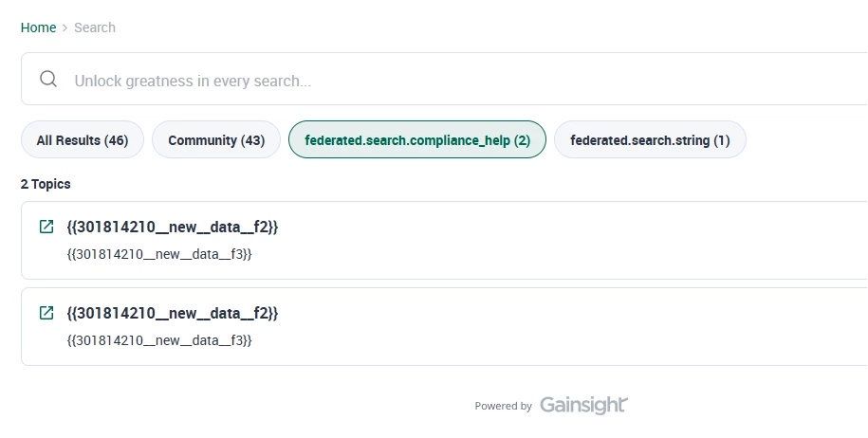Viewport: 868px width, 438px height.
Task: Click empty area of first result card
Action: 554,241
